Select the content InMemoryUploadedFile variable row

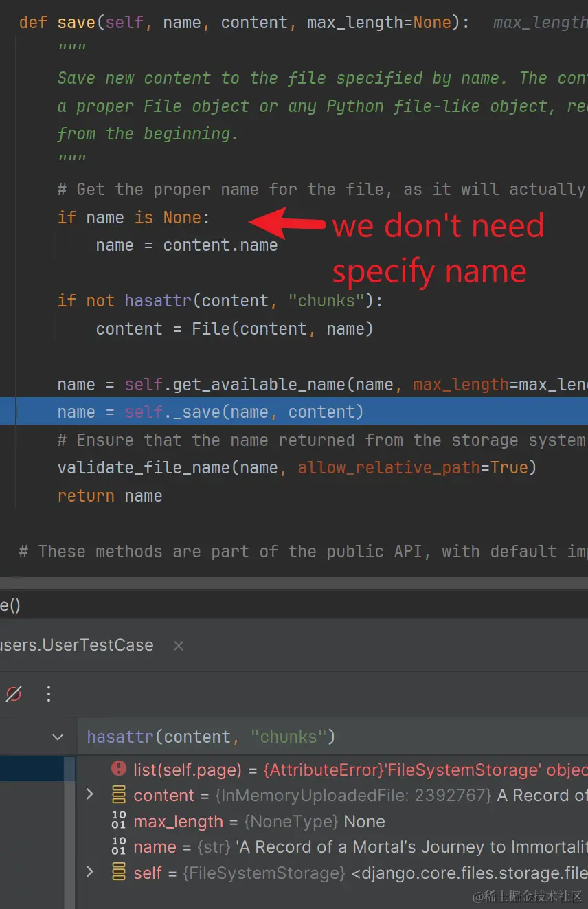pyautogui.click(x=332, y=795)
